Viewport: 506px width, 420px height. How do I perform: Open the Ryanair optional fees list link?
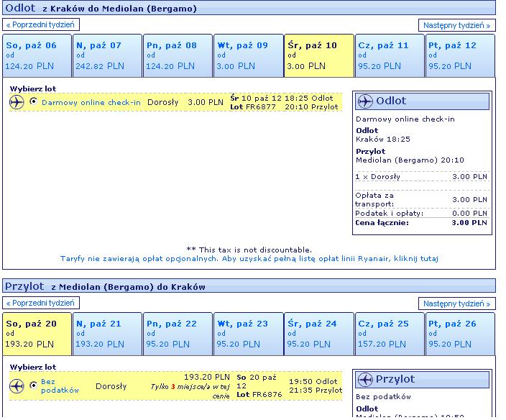pos(249,259)
